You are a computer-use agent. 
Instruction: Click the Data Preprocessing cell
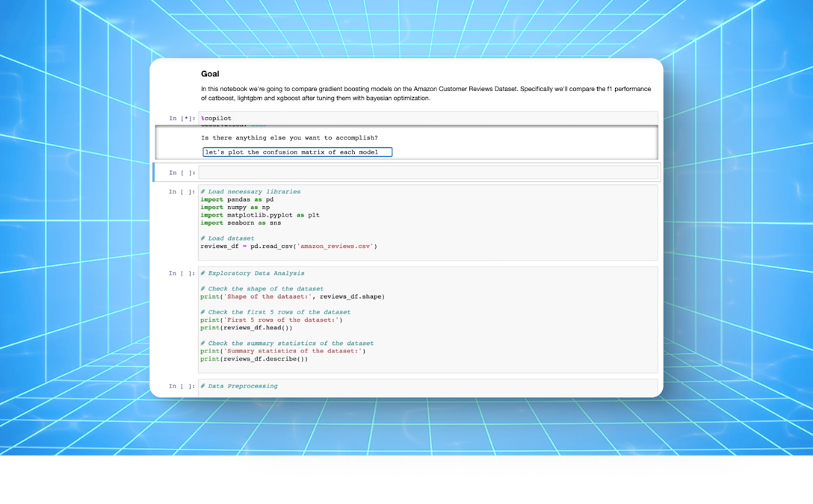point(239,386)
